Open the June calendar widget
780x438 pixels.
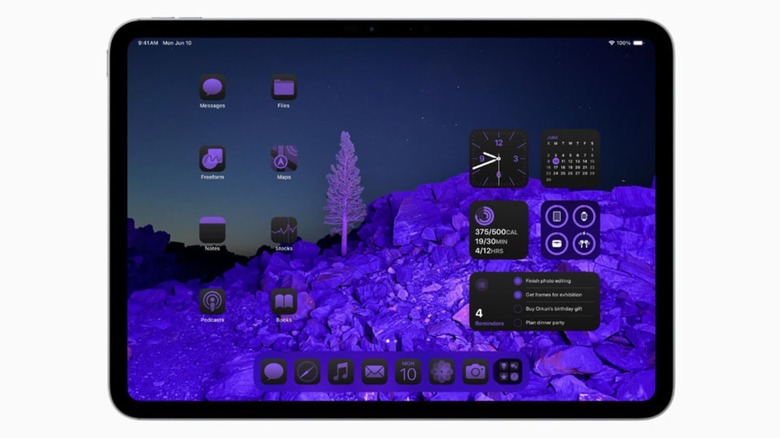pos(570,158)
